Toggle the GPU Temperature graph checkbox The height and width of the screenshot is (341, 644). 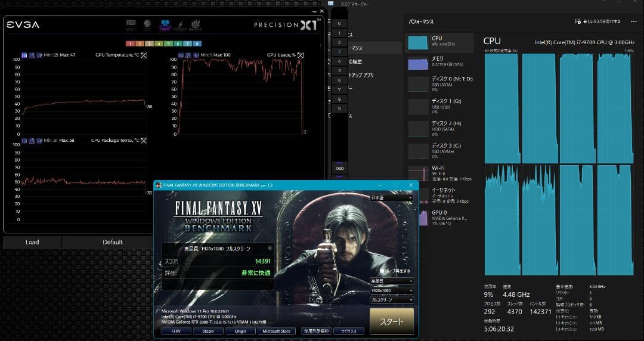(143, 55)
